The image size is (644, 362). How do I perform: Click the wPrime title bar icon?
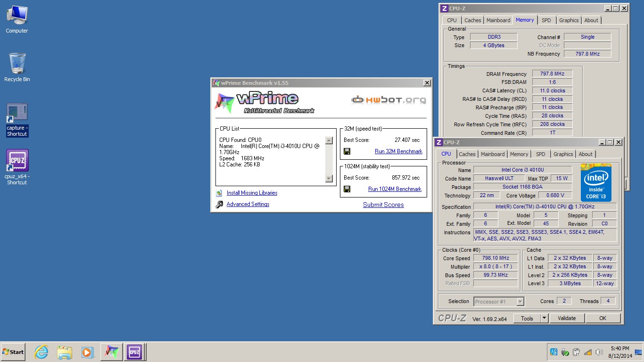[x=216, y=83]
